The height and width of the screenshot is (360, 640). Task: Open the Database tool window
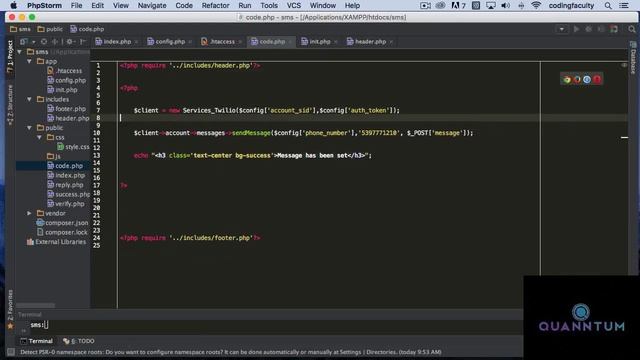pos(633,57)
